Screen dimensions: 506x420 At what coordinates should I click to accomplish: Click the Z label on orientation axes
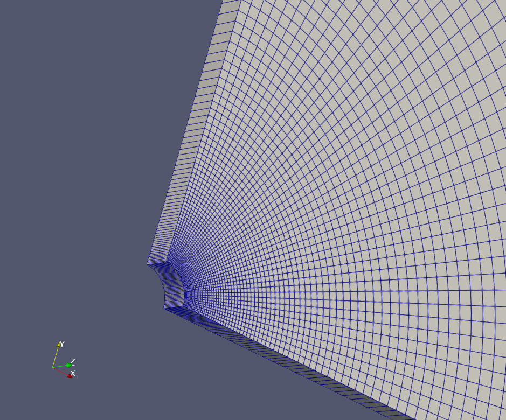(73, 361)
